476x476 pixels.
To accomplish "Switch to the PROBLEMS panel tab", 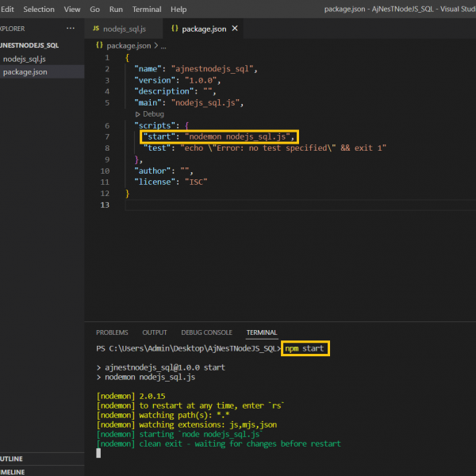I will coord(112,332).
